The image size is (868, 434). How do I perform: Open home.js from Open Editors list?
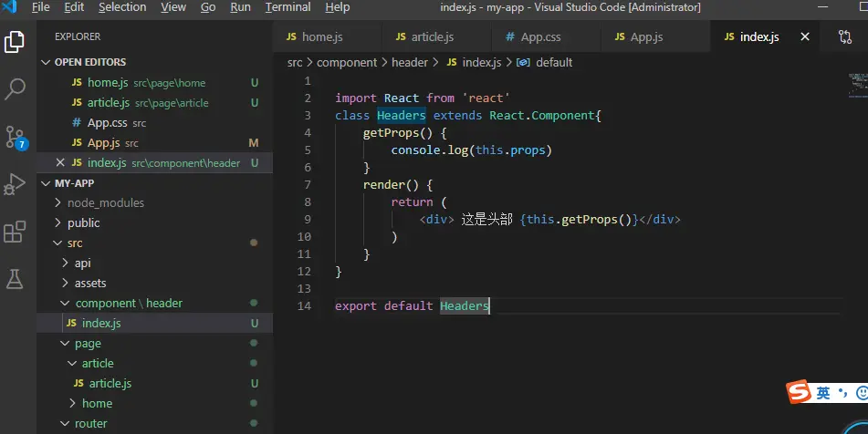pos(155,82)
